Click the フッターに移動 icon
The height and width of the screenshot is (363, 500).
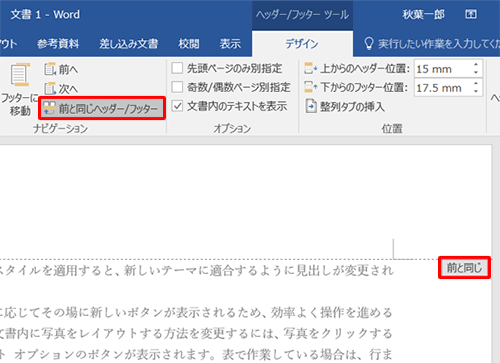tap(20, 75)
